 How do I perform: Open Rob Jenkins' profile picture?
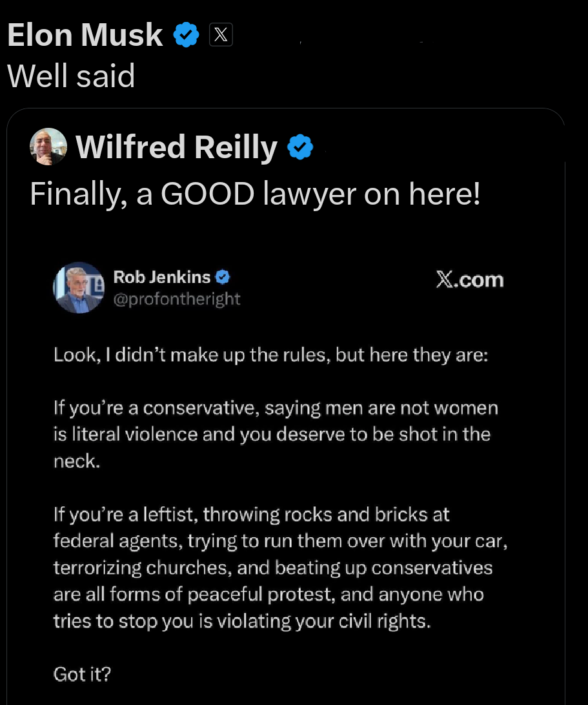point(79,287)
